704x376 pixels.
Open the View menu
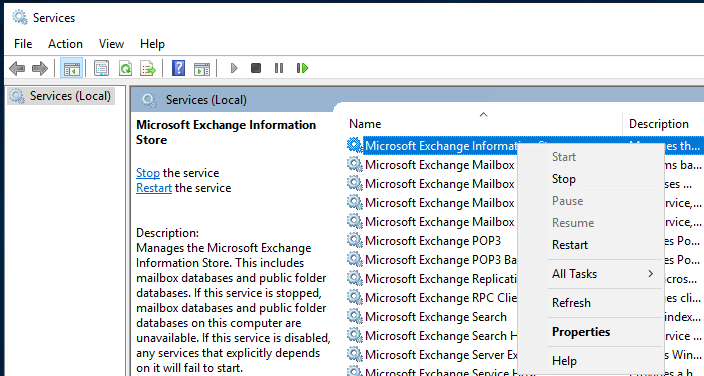tap(111, 44)
